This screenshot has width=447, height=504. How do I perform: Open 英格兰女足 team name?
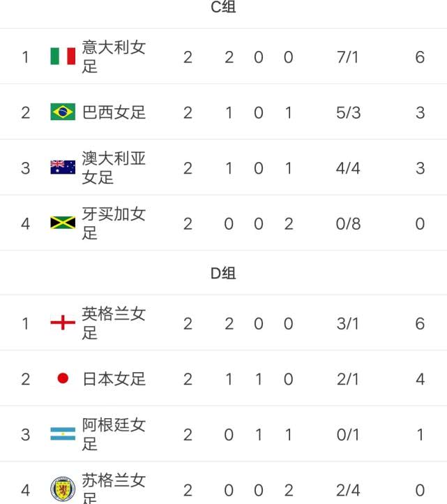114,323
